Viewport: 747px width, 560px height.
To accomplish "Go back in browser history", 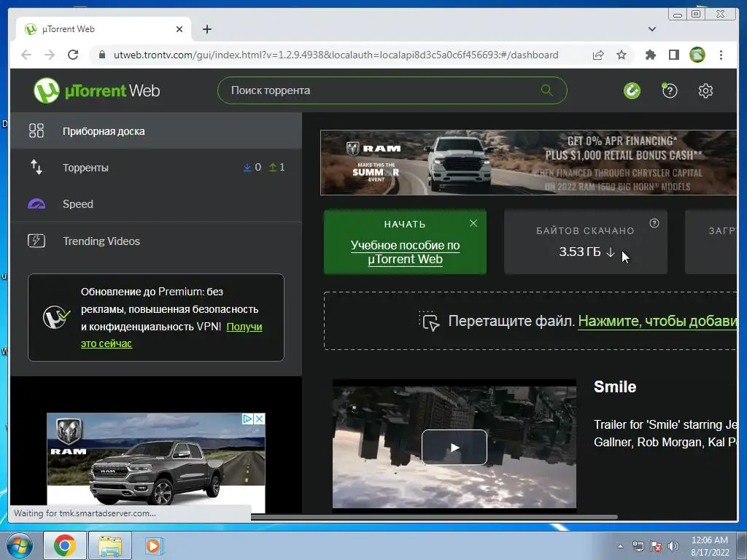I will click(x=26, y=55).
